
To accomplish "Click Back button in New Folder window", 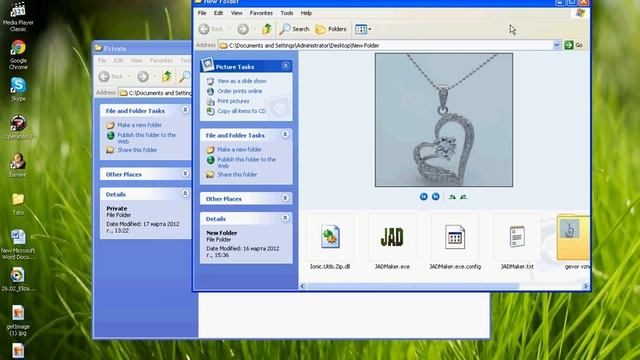I will [x=211, y=29].
